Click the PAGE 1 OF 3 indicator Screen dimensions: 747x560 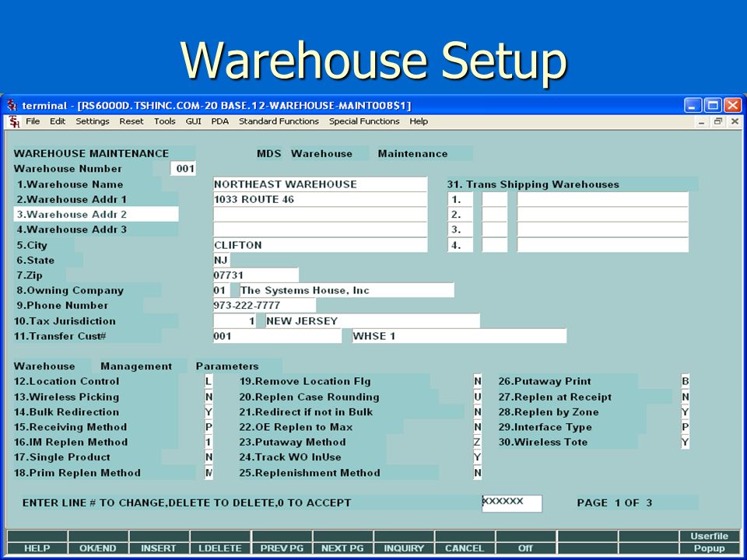pos(615,503)
